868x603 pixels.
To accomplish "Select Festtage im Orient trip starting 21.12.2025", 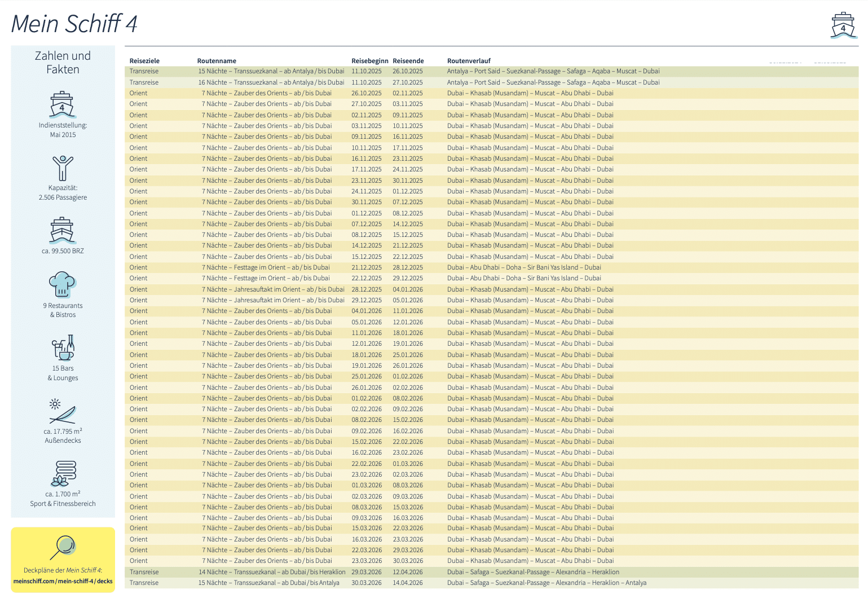I will click(266, 267).
